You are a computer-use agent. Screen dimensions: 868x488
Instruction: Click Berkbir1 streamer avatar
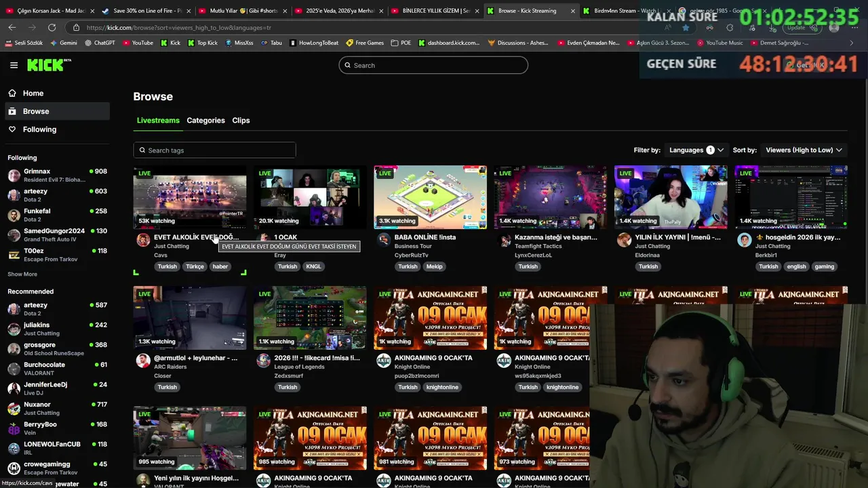coord(745,240)
